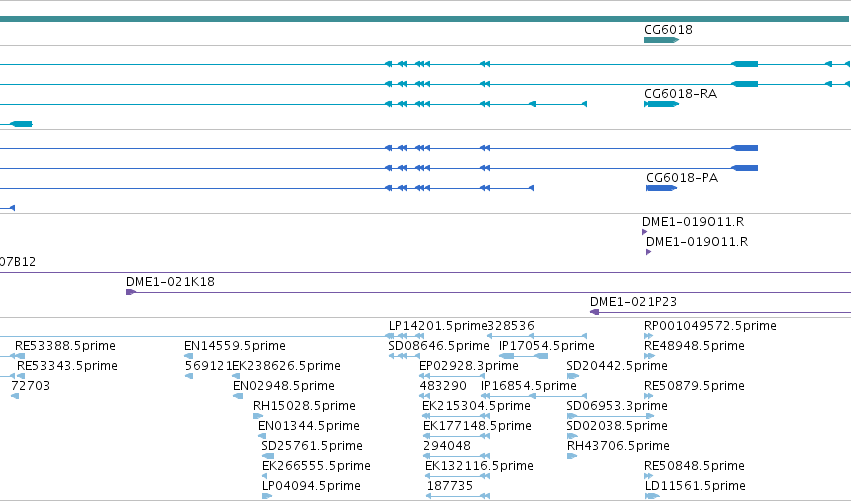Click the EN01344.5prime label
Image resolution: width=851 pixels, height=501 pixels.
[x=308, y=427]
